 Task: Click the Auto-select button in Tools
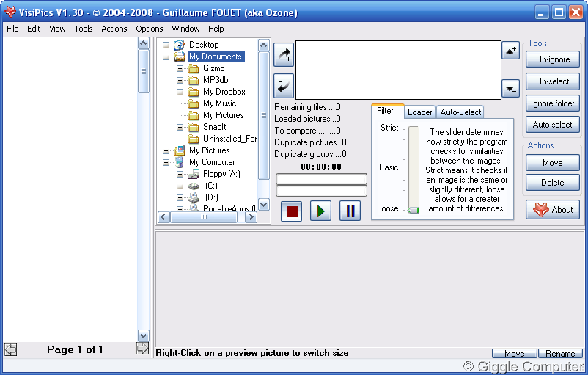552,125
